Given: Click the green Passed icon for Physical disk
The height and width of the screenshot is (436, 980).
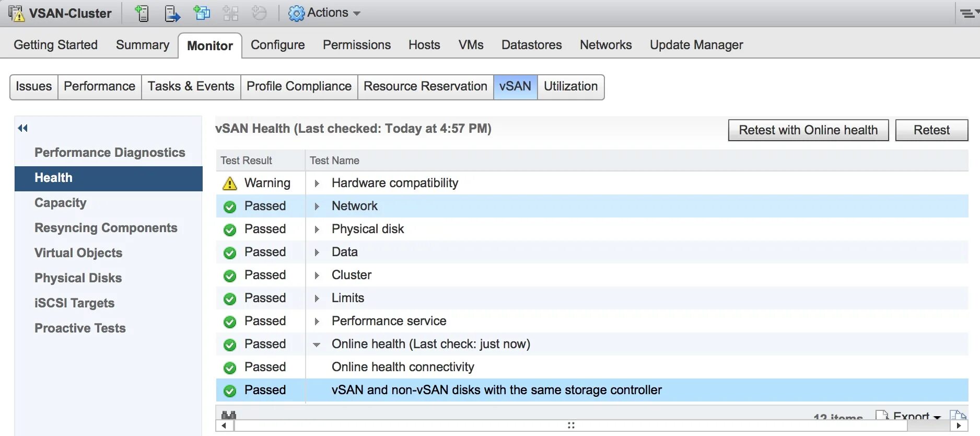Looking at the screenshot, I should (x=230, y=230).
